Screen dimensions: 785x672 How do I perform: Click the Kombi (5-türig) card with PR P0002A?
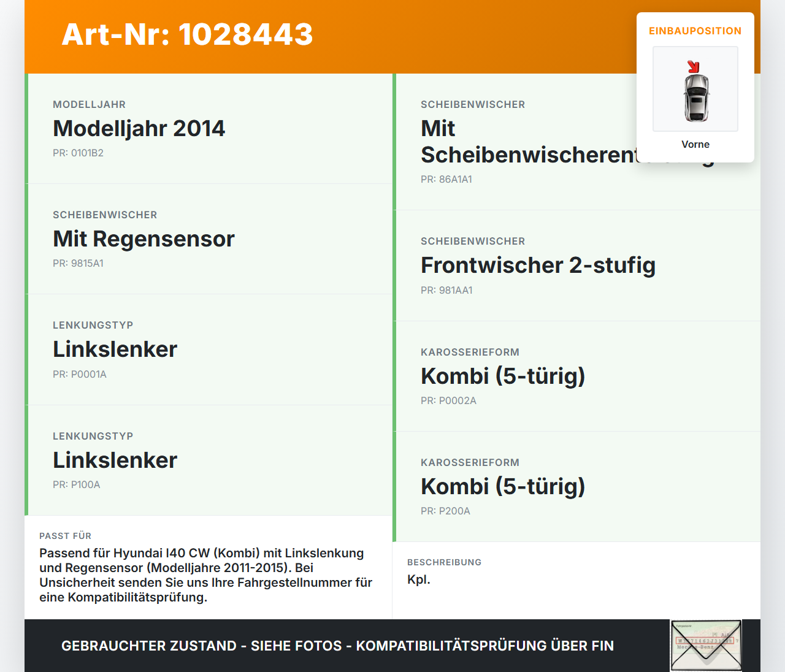click(576, 376)
